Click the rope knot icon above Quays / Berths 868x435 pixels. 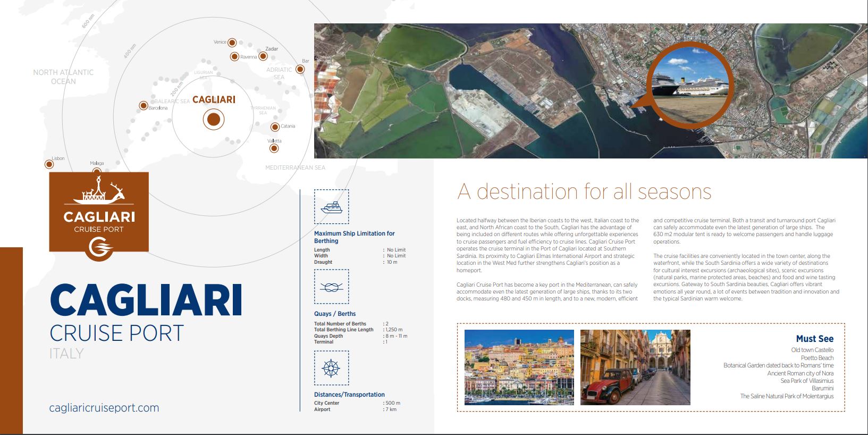[x=331, y=287]
